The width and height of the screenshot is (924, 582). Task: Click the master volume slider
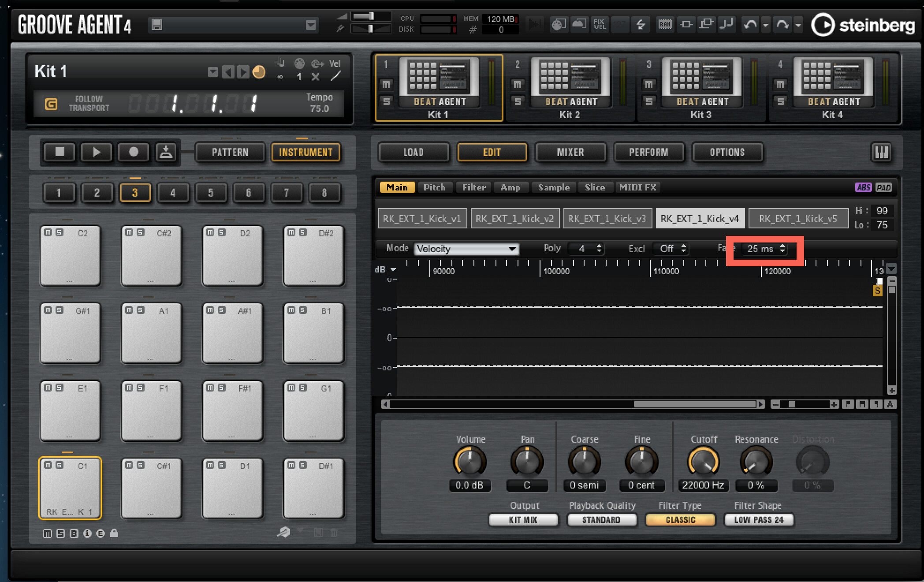pos(370,16)
